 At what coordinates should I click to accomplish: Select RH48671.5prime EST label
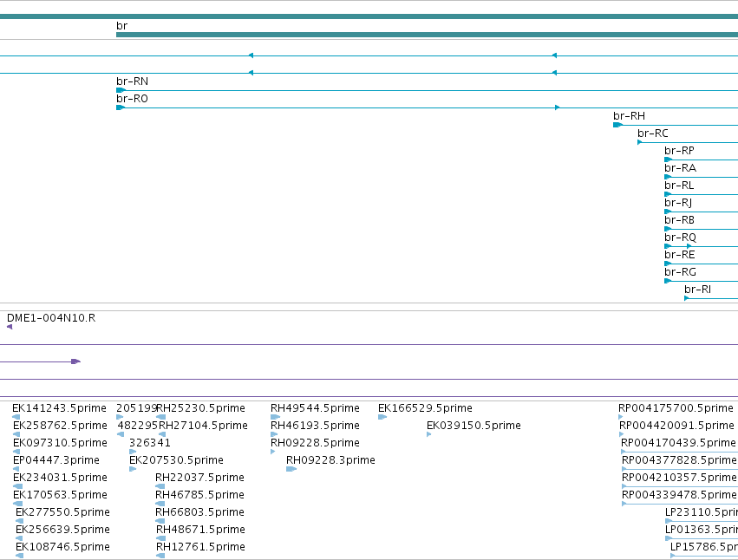pyautogui.click(x=200, y=530)
